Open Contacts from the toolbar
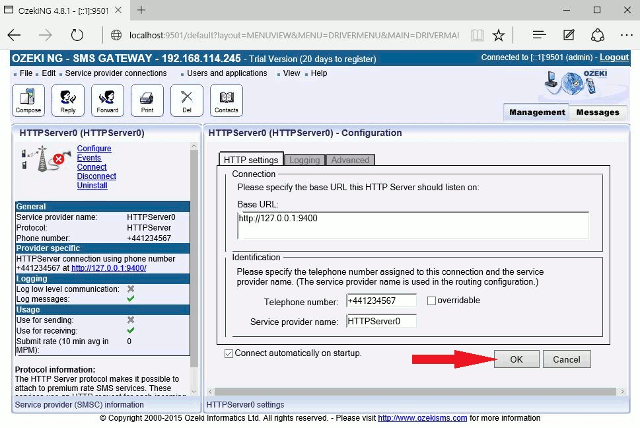This screenshot has width=640, height=428. pyautogui.click(x=227, y=101)
